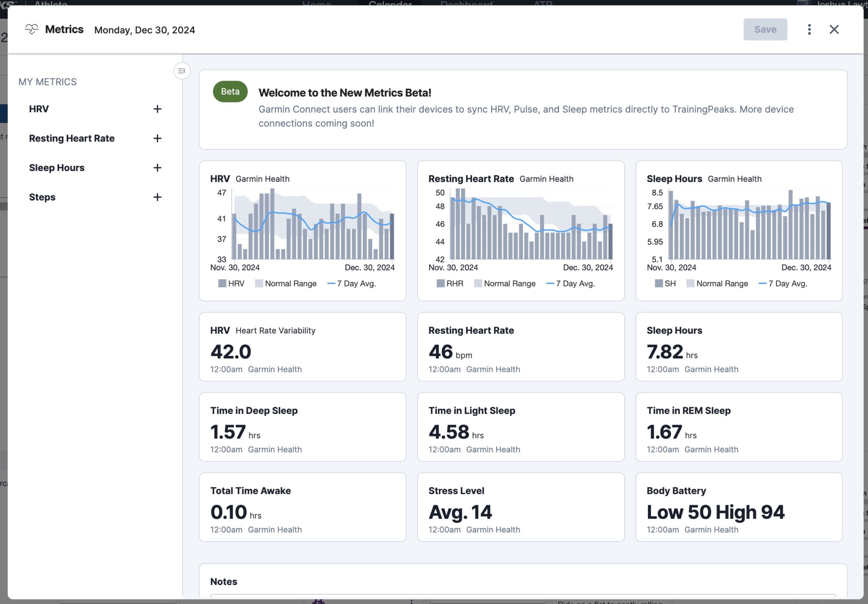Select HRV in My Metrics list

pos(39,109)
